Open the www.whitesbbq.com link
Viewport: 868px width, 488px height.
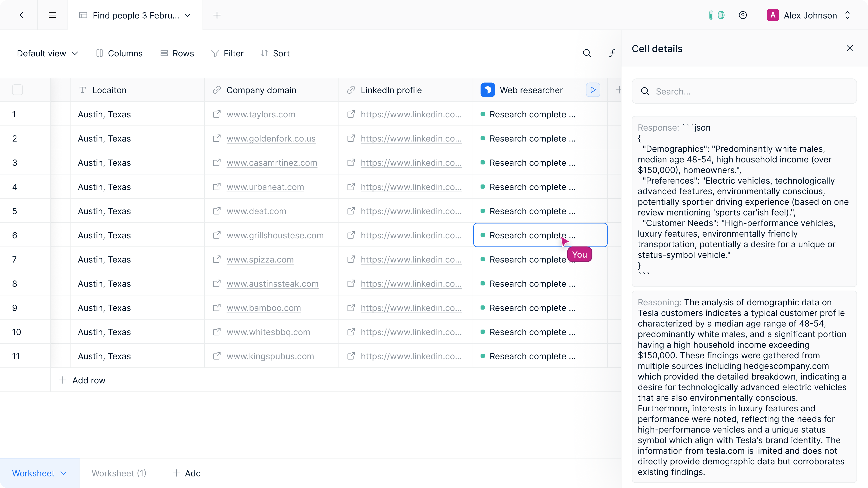coord(268,332)
